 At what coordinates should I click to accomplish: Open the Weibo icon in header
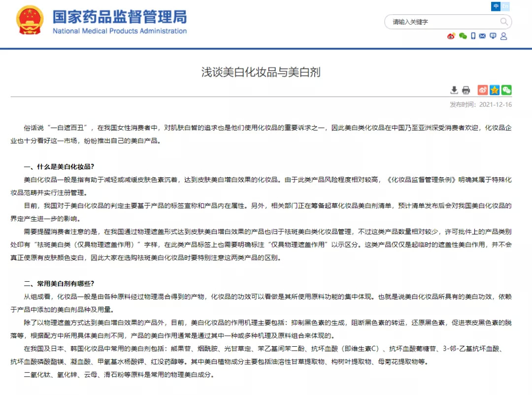coord(451,36)
